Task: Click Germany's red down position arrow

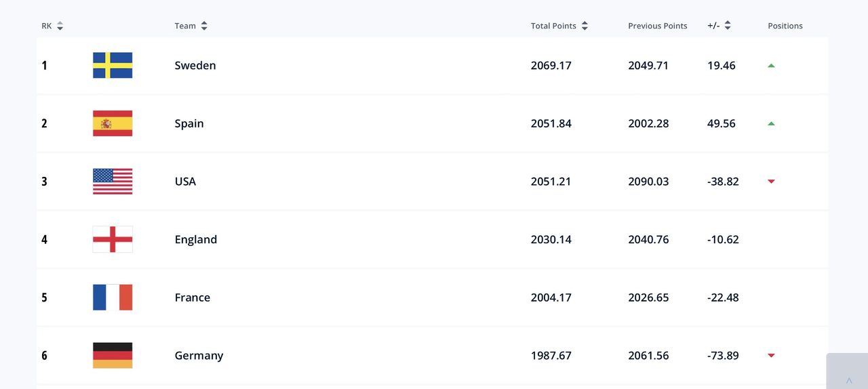Action: 771,355
